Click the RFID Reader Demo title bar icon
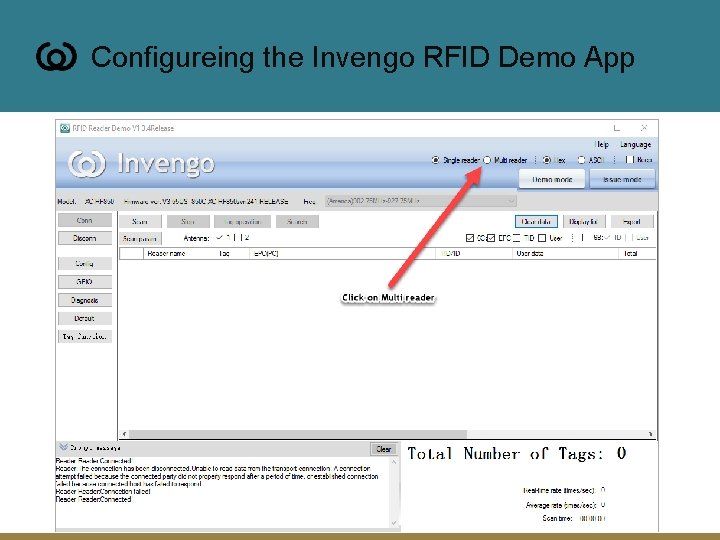720x540 pixels. tap(65, 128)
